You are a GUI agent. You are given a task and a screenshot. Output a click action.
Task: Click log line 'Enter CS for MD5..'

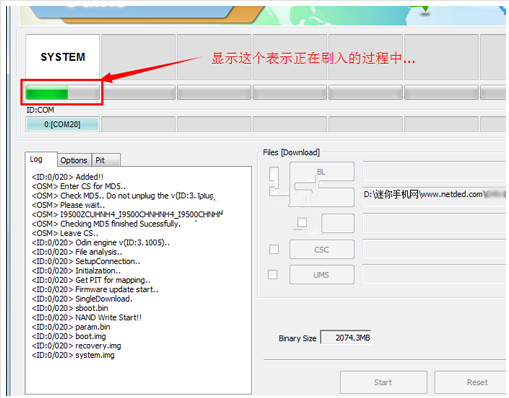tap(79, 186)
